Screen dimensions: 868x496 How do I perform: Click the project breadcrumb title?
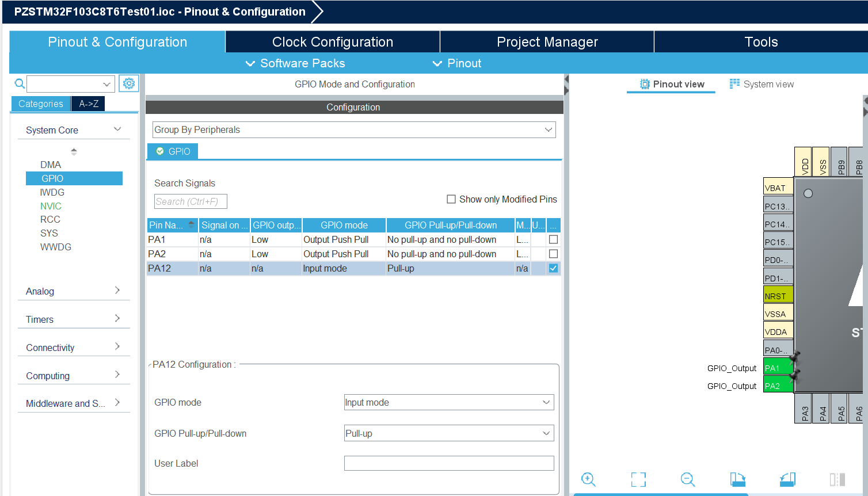click(x=160, y=12)
